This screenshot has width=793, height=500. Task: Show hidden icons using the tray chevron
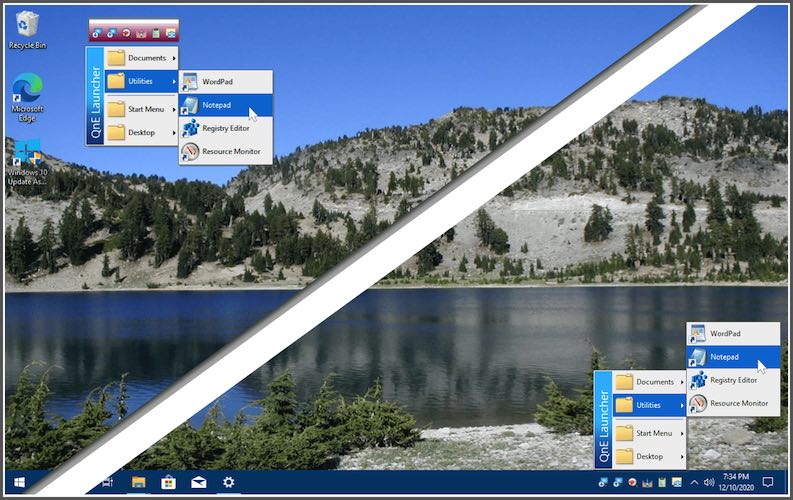click(695, 483)
